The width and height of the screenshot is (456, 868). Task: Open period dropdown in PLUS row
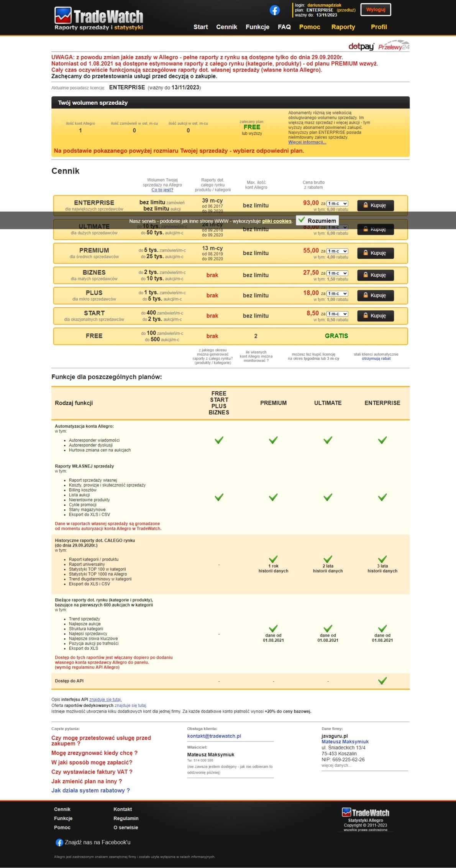[337, 293]
